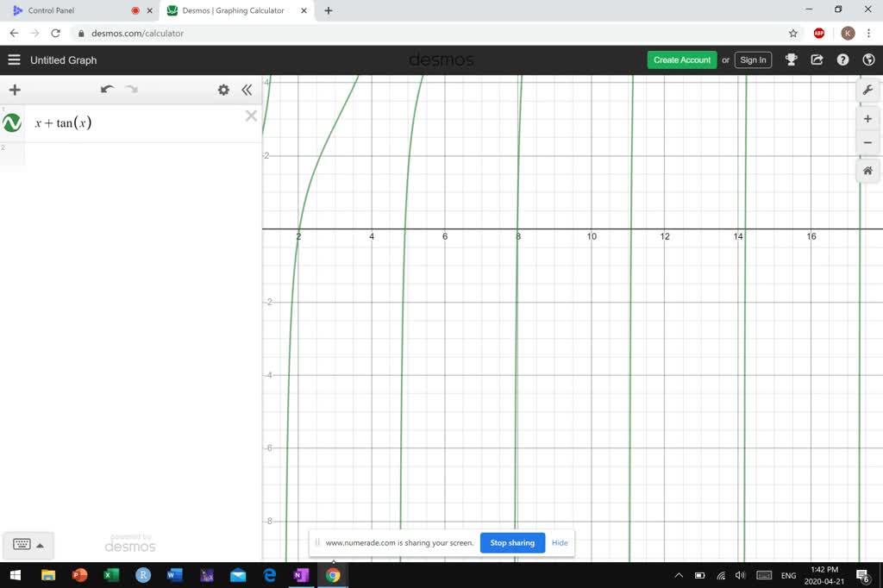Zoom in using the plus icon
Image resolution: width=883 pixels, height=588 pixels.
point(867,118)
